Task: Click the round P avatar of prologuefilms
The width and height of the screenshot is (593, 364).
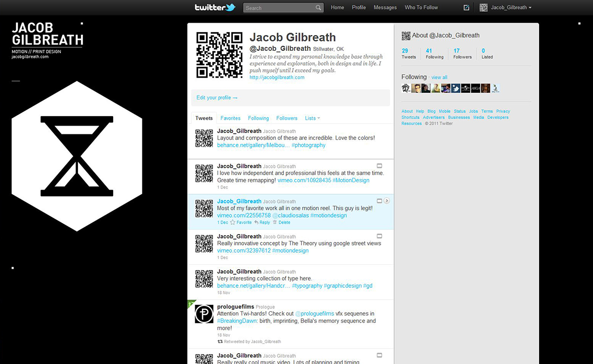Action: coord(204,314)
